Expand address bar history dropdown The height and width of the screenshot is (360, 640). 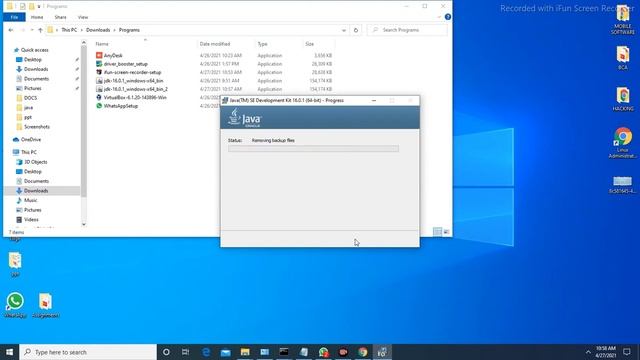click(344, 30)
